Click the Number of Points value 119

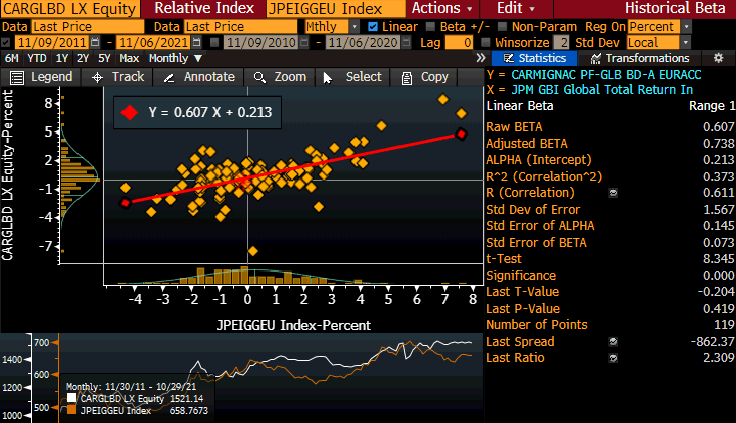[x=724, y=325]
